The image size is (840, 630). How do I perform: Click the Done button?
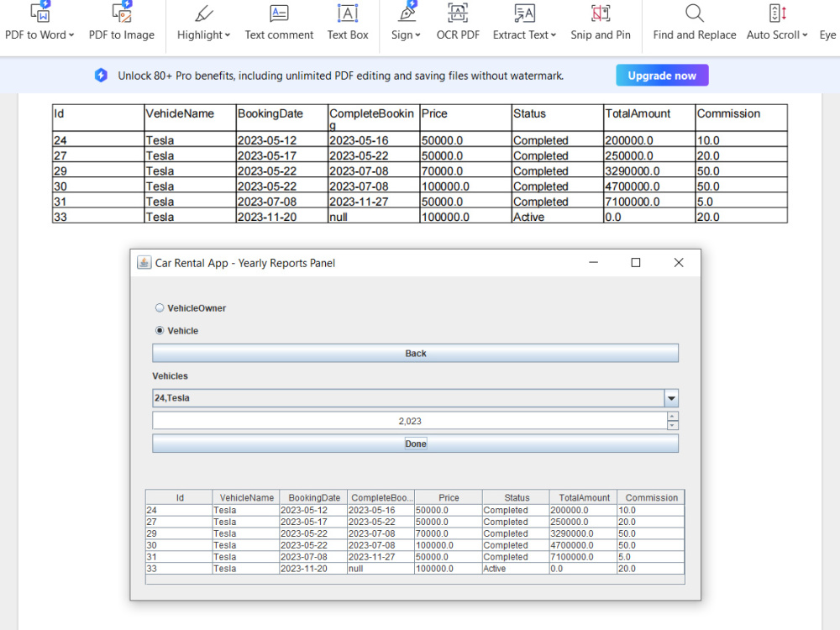pos(415,444)
